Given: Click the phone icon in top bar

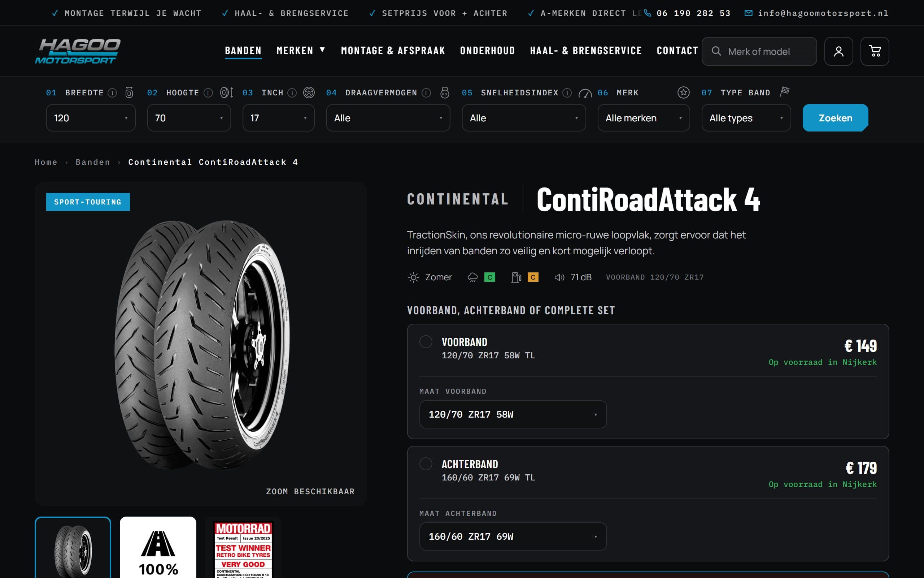Looking at the screenshot, I should pos(647,13).
